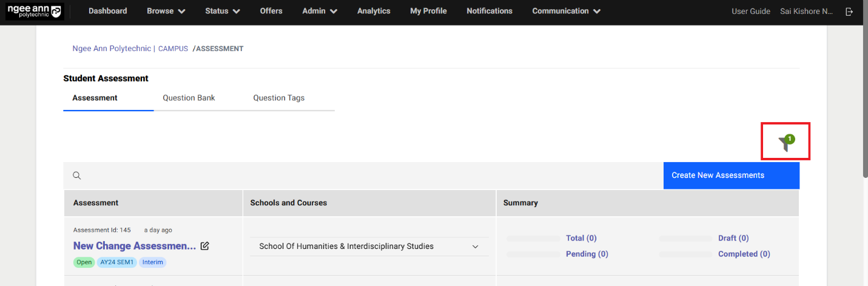Click the Create New Assessments button

click(x=731, y=175)
